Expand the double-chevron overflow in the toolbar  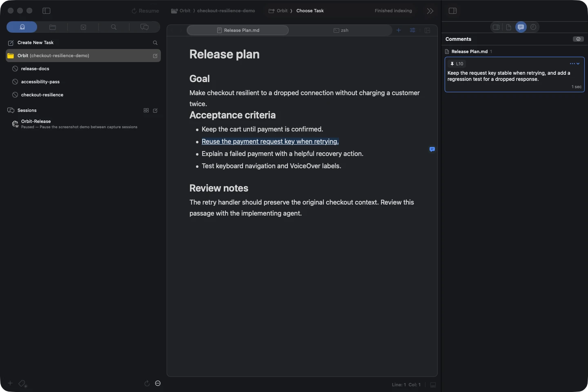(430, 11)
